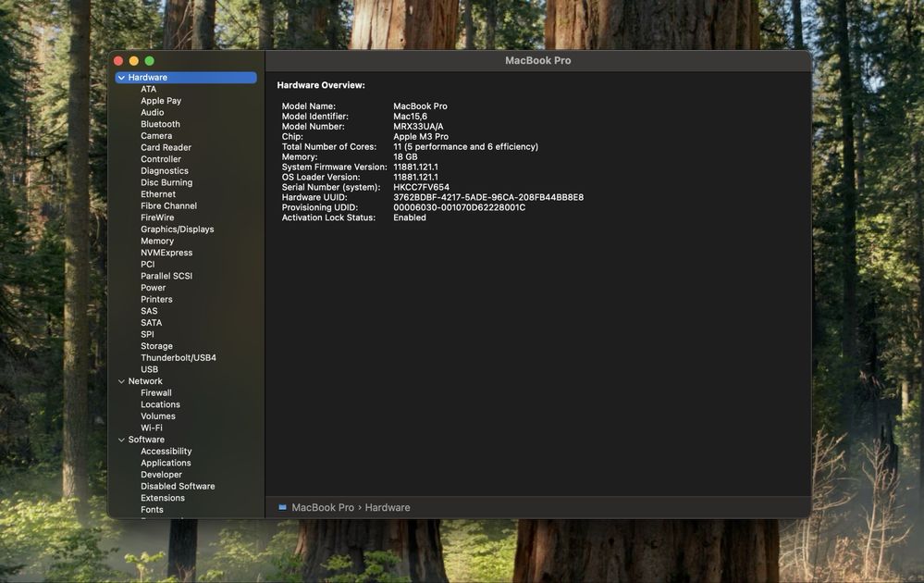Open the PCI entry
The height and width of the screenshot is (583, 924).
(x=147, y=264)
